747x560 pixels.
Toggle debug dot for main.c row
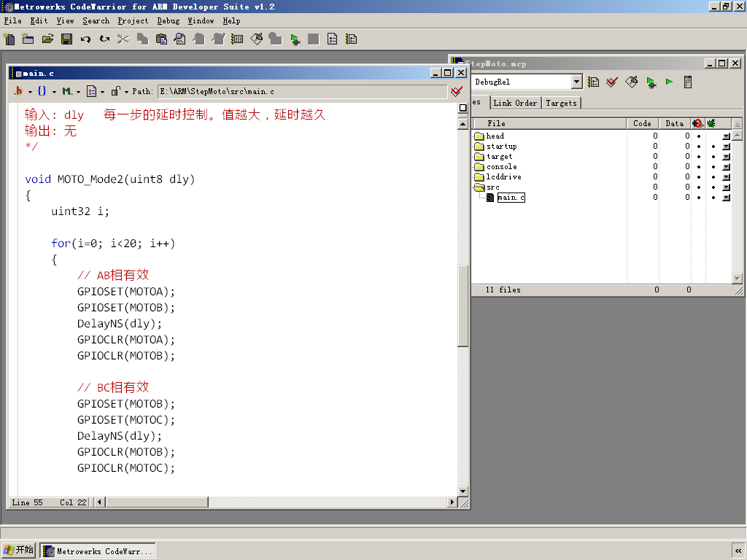click(713, 198)
